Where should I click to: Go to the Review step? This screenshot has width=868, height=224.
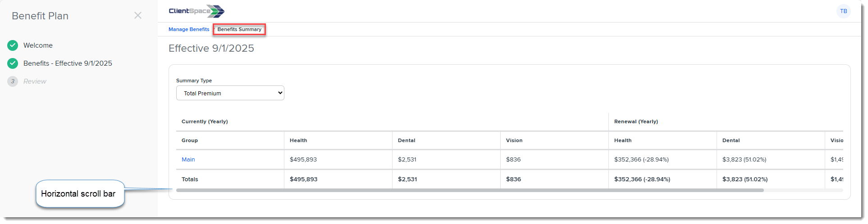click(x=35, y=81)
